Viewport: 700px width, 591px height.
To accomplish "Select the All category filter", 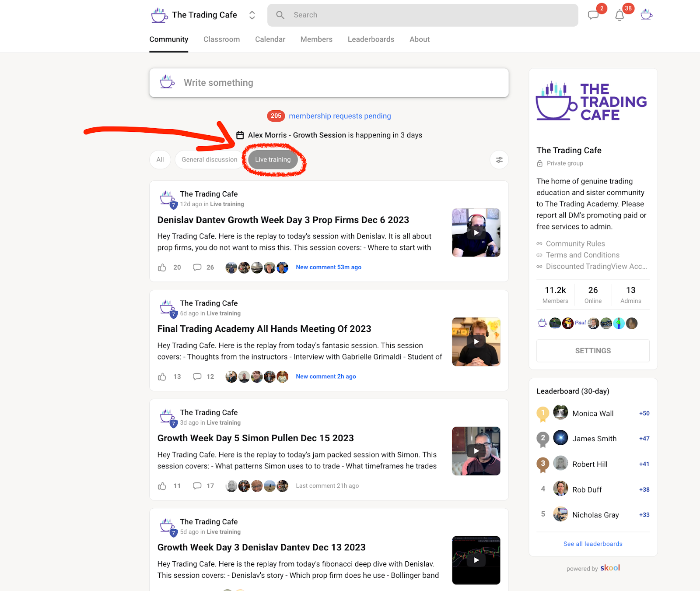I will tap(160, 160).
